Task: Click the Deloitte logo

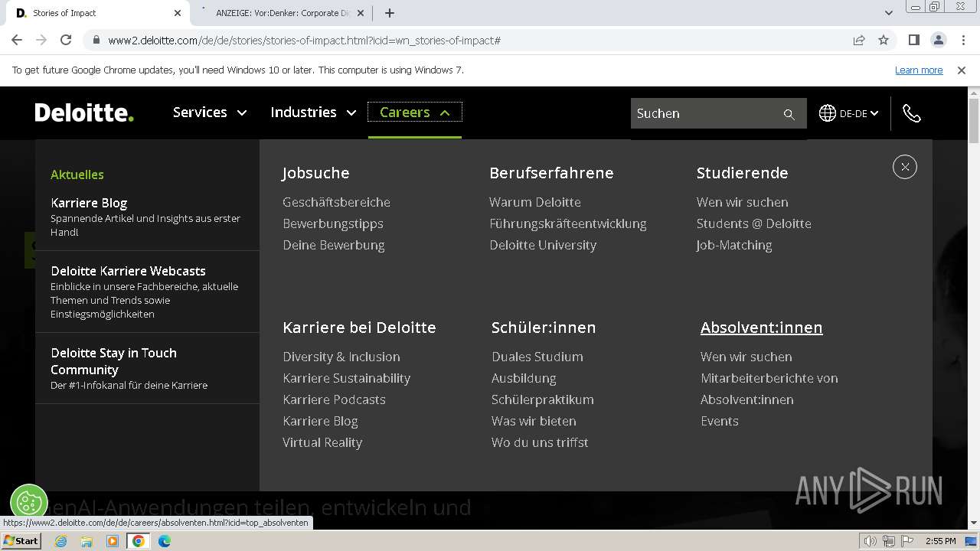Action: click(x=84, y=112)
